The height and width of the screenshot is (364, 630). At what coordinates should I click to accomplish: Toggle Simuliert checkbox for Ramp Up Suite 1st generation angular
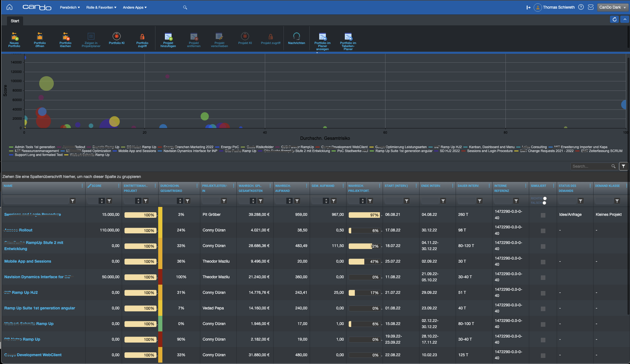click(543, 309)
